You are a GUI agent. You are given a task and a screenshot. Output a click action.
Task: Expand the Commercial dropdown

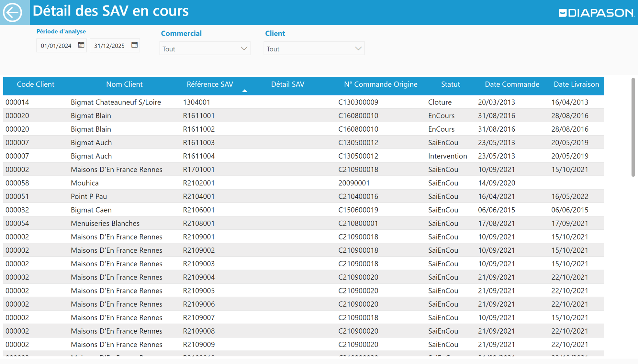pos(244,49)
